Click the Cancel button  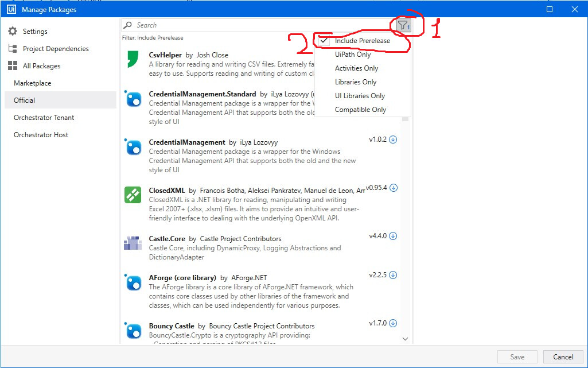click(x=563, y=357)
